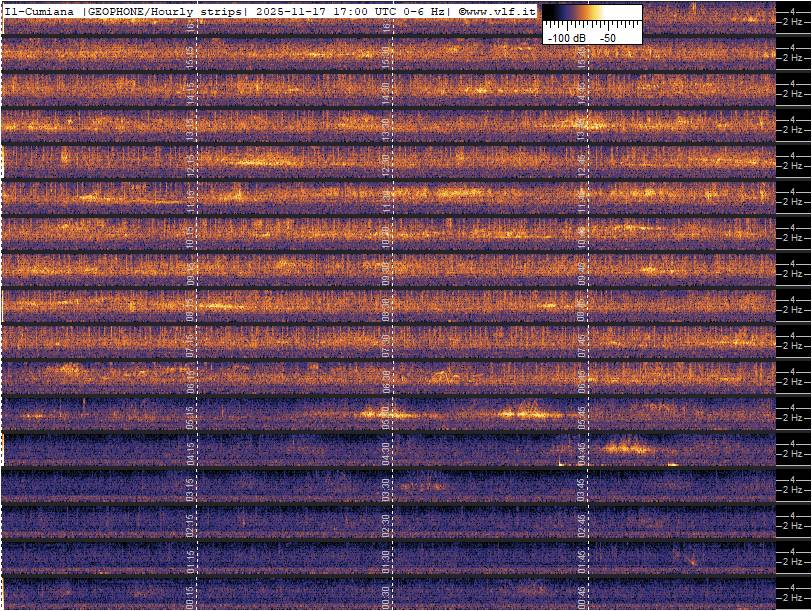Image resolution: width=812 pixels, height=611 pixels.
Task: Click the I1-Cumiana station title text
Action: pyautogui.click(x=40, y=12)
